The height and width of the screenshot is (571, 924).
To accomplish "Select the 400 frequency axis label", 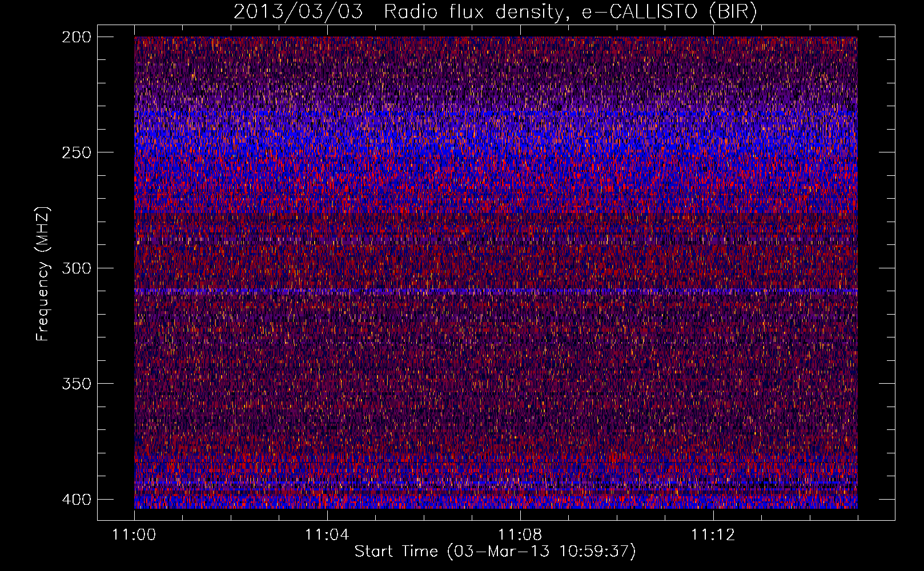I will point(77,499).
